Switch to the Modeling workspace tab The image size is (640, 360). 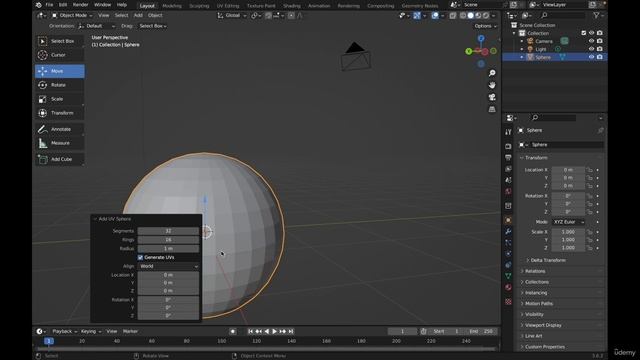click(x=172, y=6)
